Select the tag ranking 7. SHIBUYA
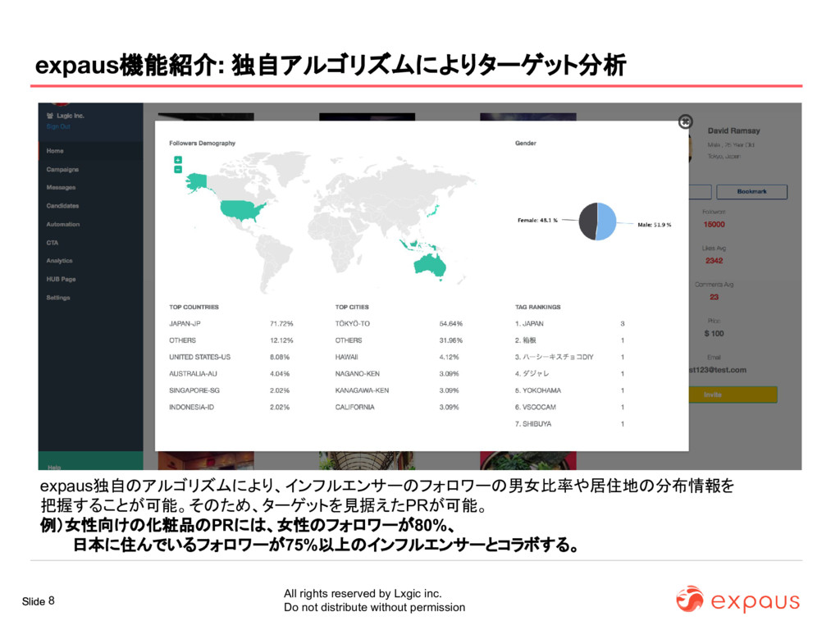The image size is (840, 630). (570, 424)
